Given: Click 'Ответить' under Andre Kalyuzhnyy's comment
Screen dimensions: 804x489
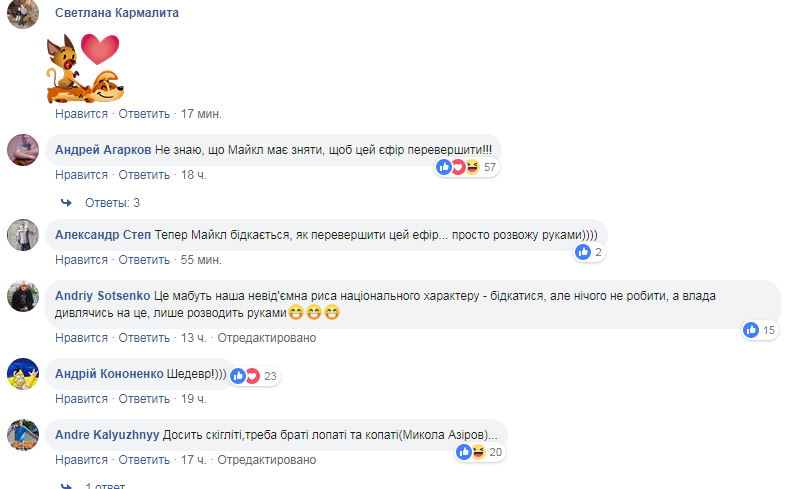Looking at the screenshot, I should 144,460.
